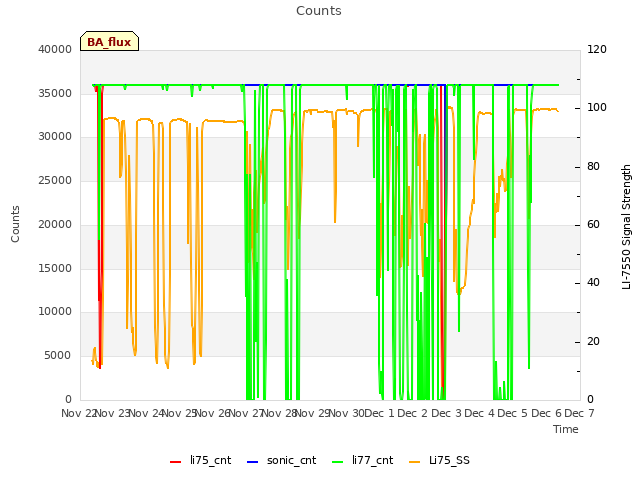The image size is (640, 480).
Task: Click the green li77_cnt legend swatch
Action: coord(338,462)
